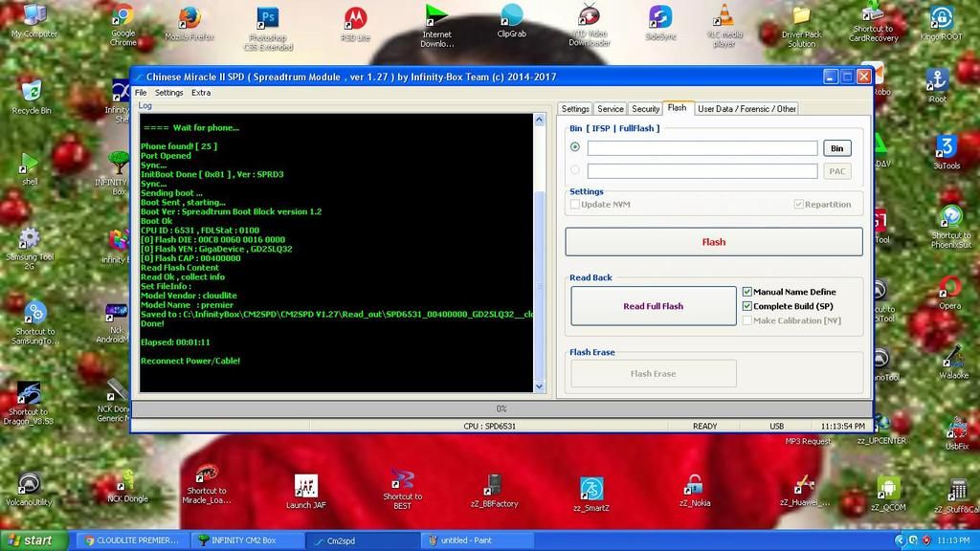The height and width of the screenshot is (551, 980).
Task: Open the Settings menu
Action: 168,93
